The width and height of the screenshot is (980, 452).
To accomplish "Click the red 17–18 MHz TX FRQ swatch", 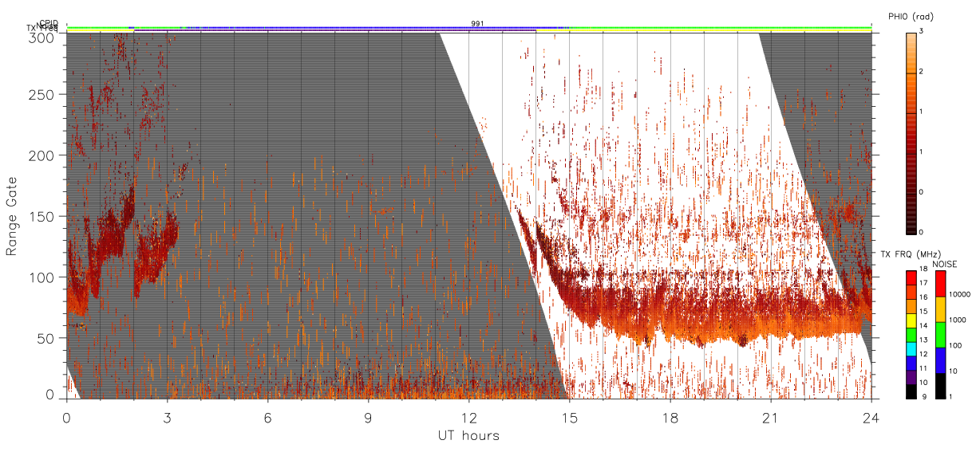I will [x=911, y=277].
